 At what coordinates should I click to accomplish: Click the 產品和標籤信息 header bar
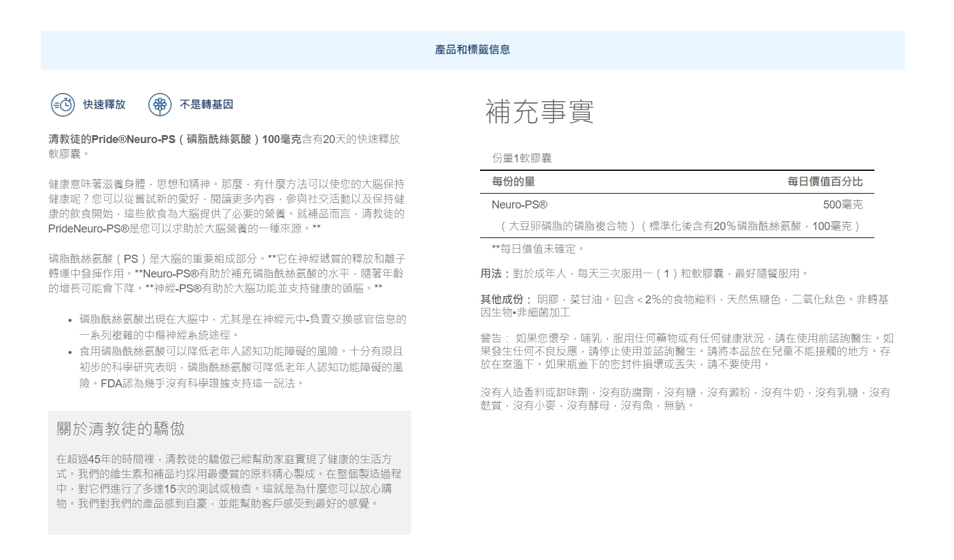coord(472,50)
